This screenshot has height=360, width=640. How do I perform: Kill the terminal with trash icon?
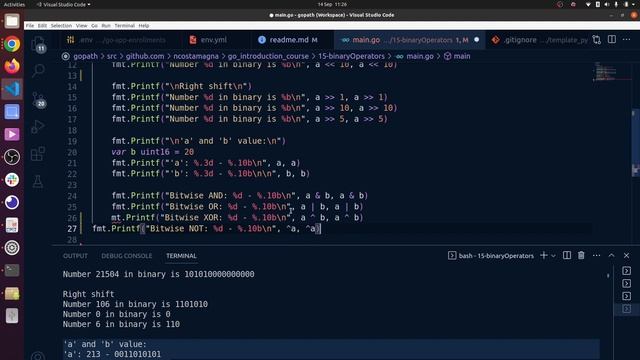tap(581, 256)
